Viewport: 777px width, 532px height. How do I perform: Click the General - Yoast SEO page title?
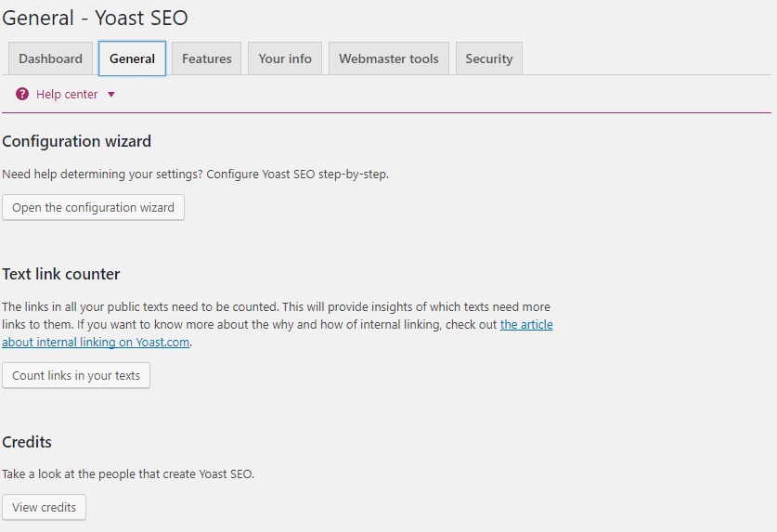[95, 18]
